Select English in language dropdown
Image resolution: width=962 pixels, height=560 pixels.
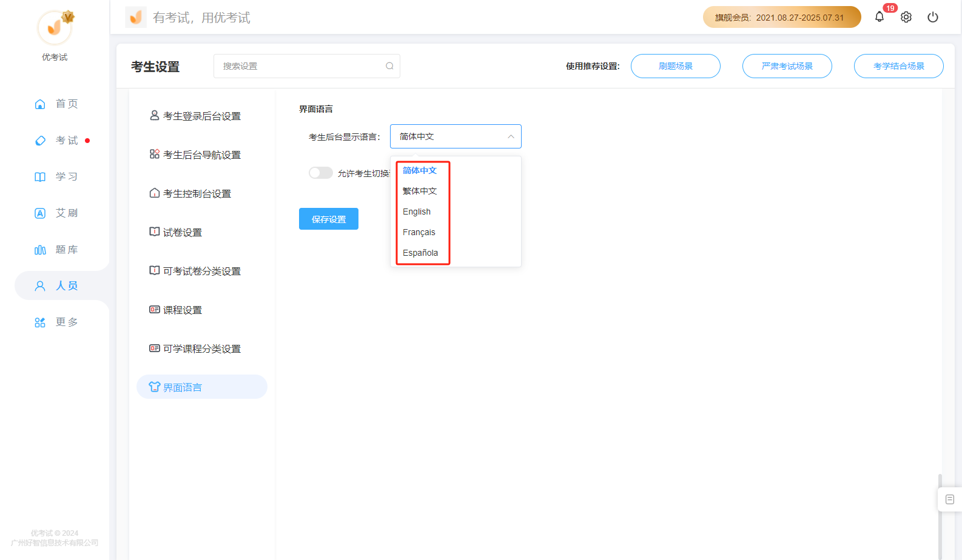coord(417,212)
